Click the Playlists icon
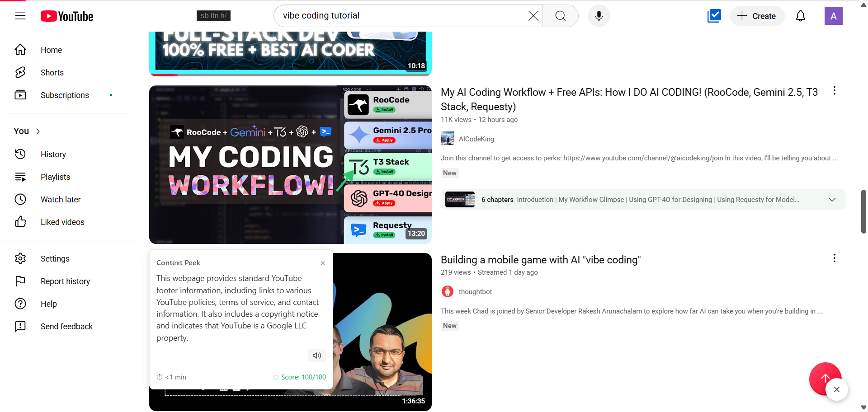The width and height of the screenshot is (868, 412). [20, 177]
